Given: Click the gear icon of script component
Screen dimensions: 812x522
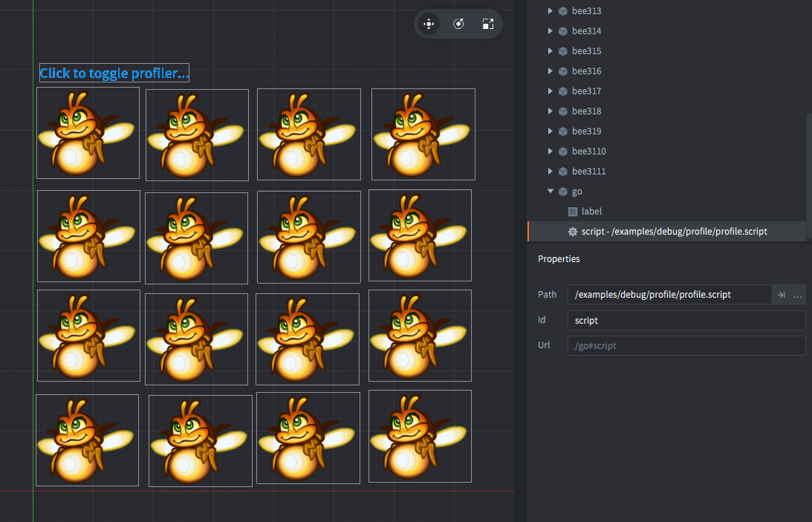Looking at the screenshot, I should point(573,232).
